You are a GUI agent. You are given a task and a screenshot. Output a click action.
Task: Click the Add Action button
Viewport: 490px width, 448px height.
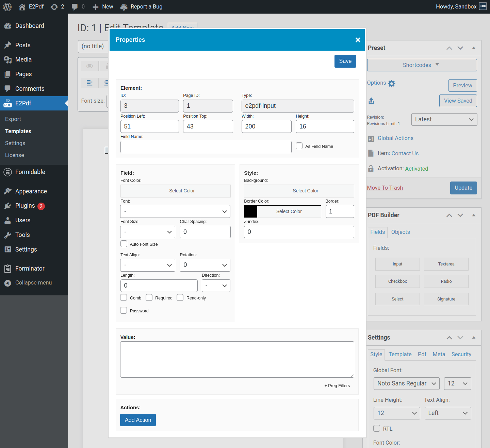click(x=138, y=420)
